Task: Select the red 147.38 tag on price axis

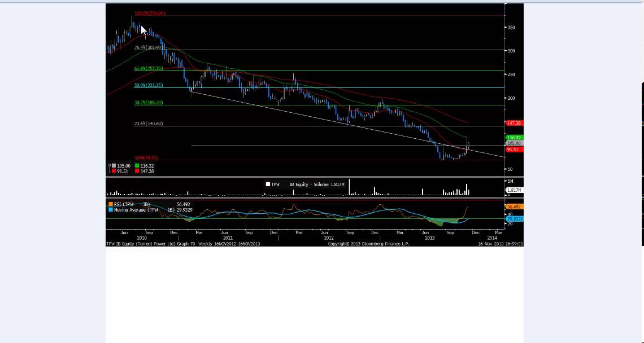Action: [514, 123]
